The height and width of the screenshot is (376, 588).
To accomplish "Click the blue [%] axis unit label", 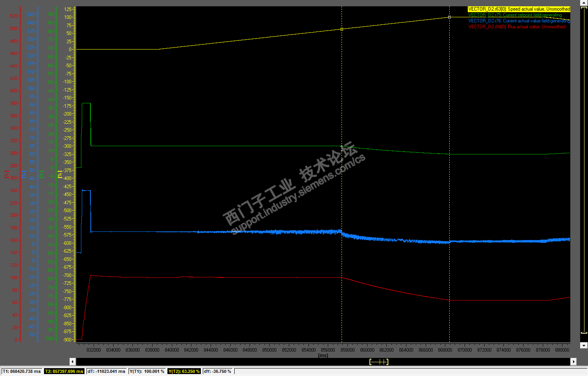I will coord(24,174).
